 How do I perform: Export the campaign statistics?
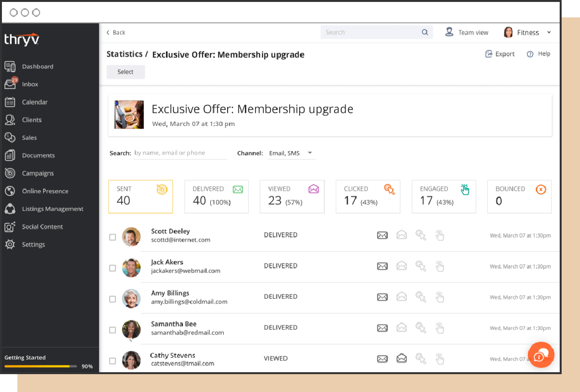[x=500, y=54]
